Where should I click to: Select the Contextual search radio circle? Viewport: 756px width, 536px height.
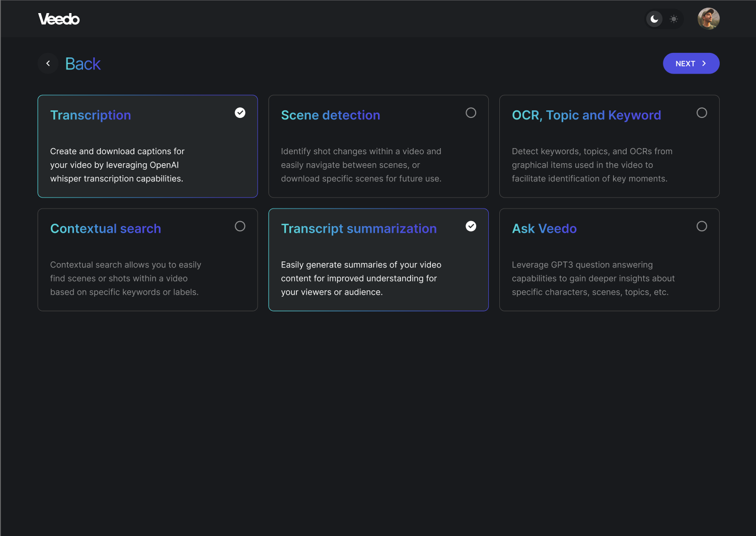240,226
